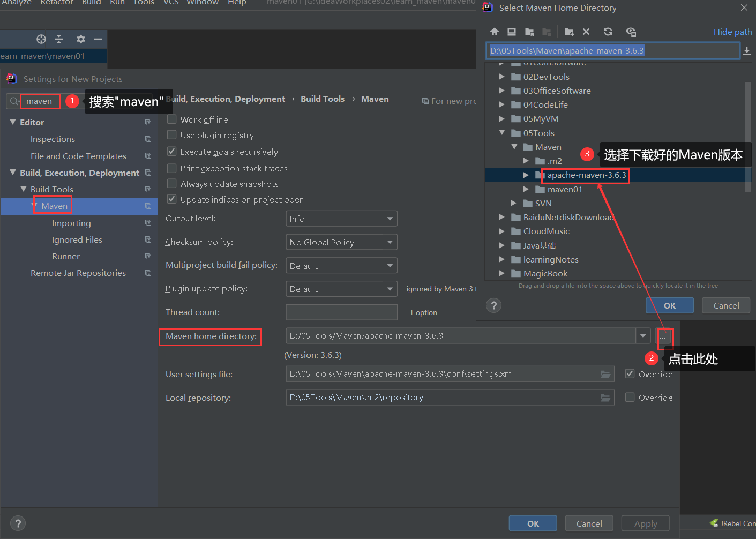Collapse the Editor settings section

(13, 122)
